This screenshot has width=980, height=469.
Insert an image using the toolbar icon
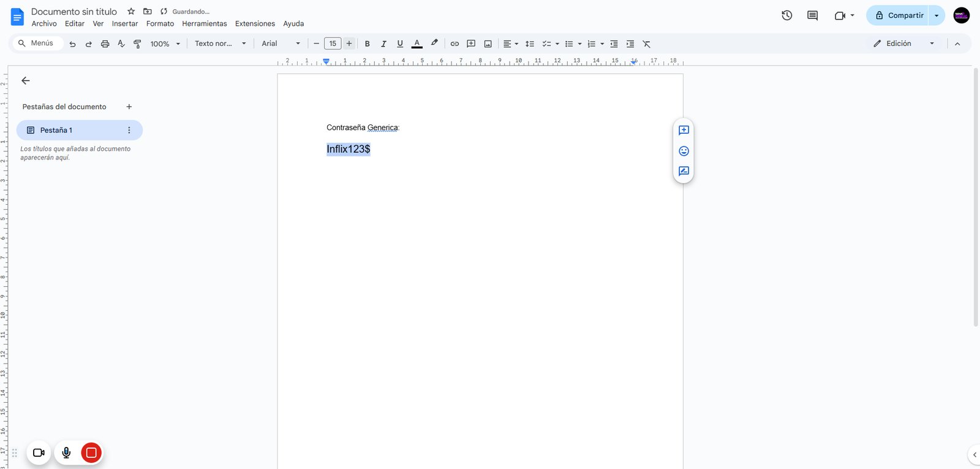[488, 44]
